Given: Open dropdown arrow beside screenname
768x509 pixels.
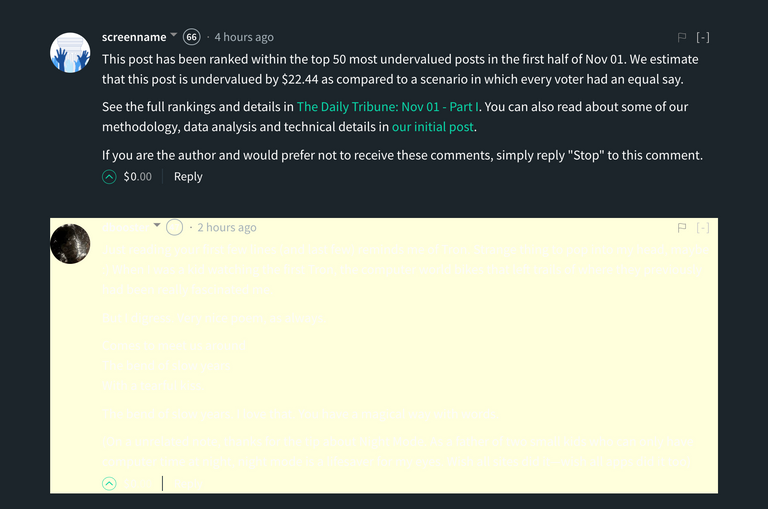Looking at the screenshot, I should 174,35.
